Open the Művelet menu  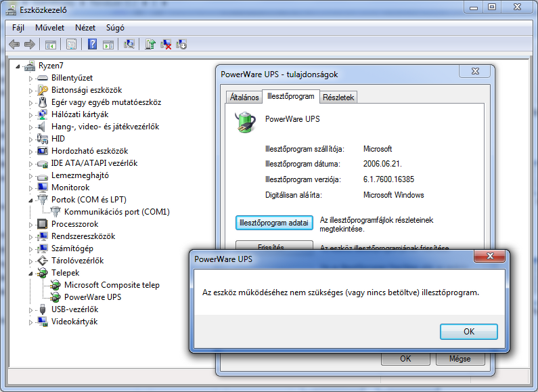[x=50, y=28]
